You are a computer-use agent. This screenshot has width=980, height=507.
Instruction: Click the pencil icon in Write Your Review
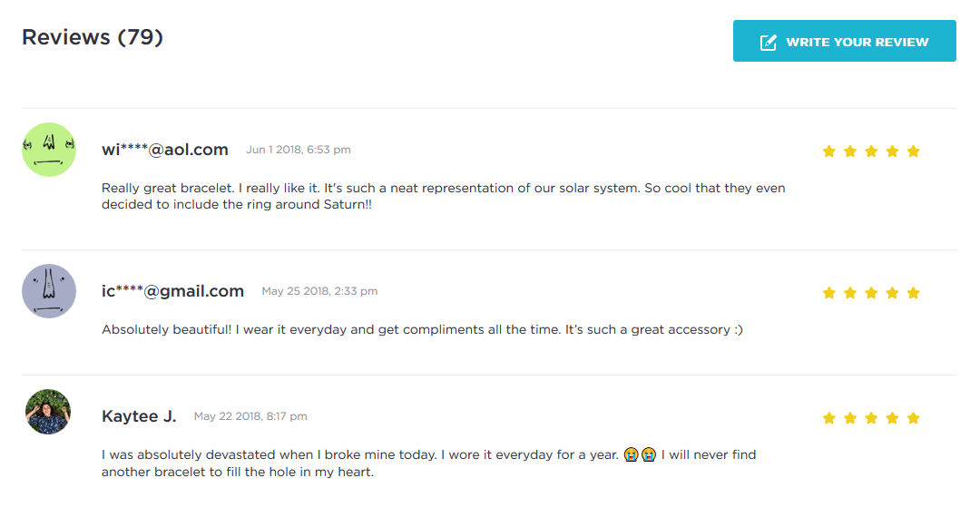point(769,42)
